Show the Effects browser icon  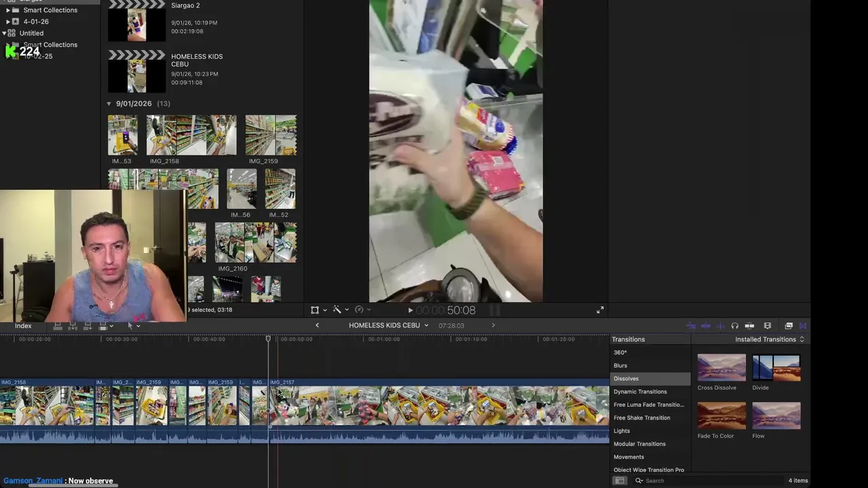coord(789,326)
